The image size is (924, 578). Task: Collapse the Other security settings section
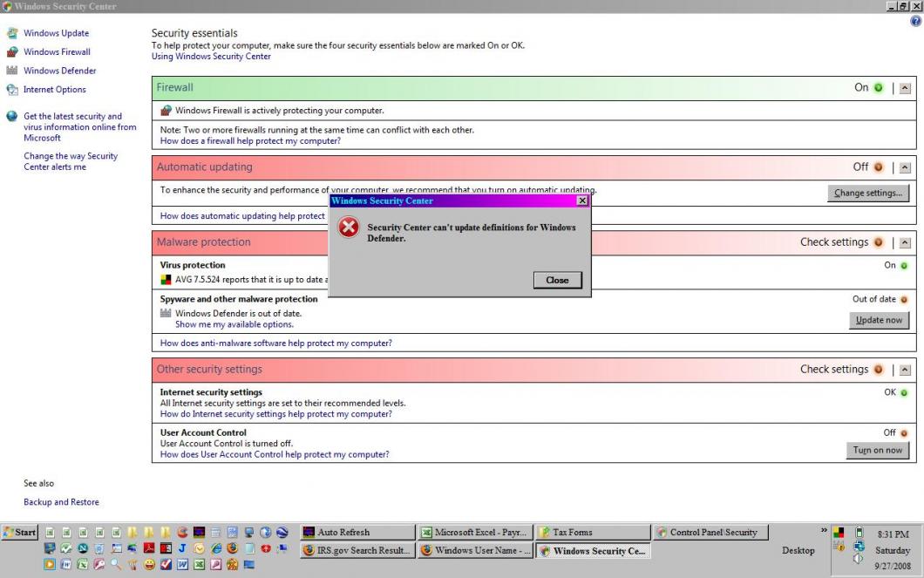(905, 370)
